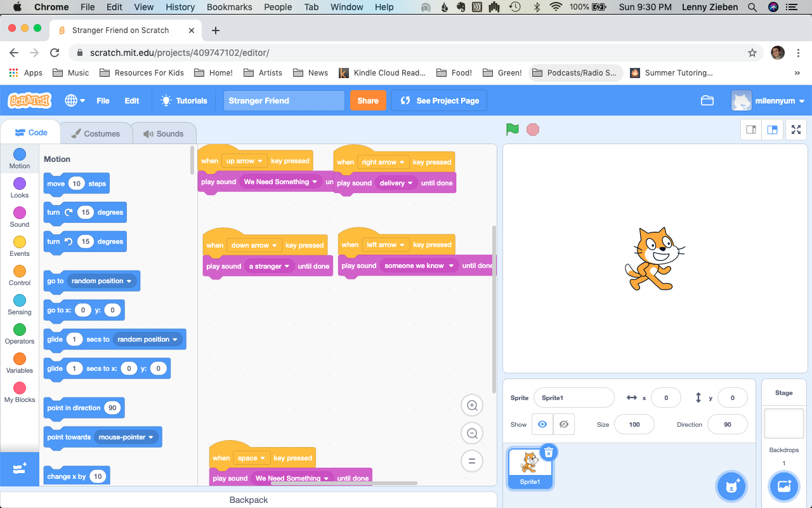812x508 pixels.
Task: Click the orange Share button
Action: pos(368,100)
